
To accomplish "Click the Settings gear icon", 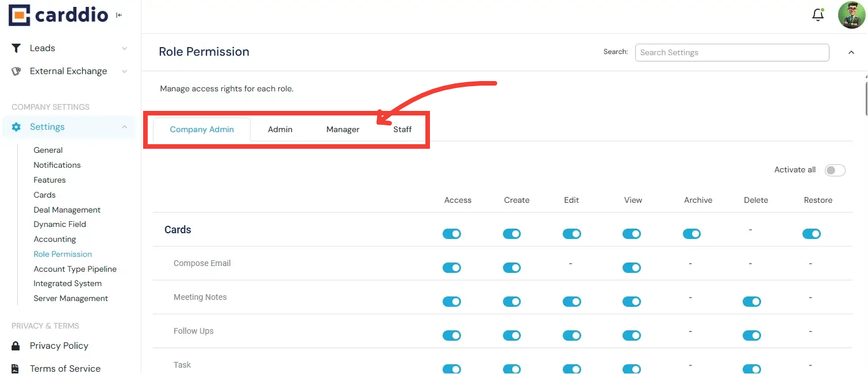I will [17, 127].
